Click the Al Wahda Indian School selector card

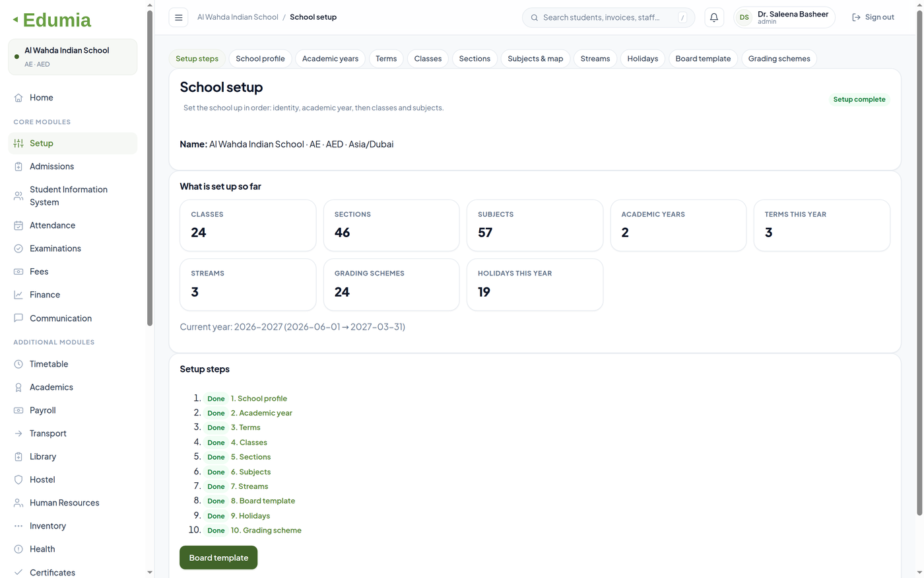(x=73, y=57)
